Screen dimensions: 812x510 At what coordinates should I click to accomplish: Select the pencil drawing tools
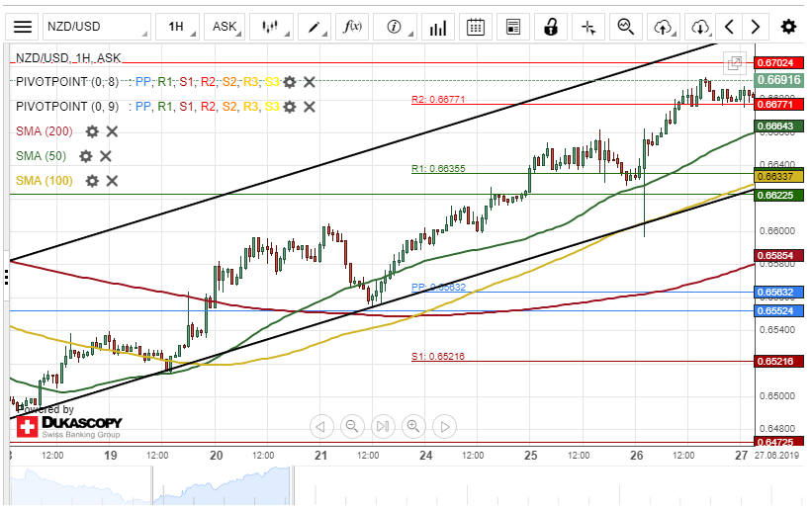(x=315, y=27)
